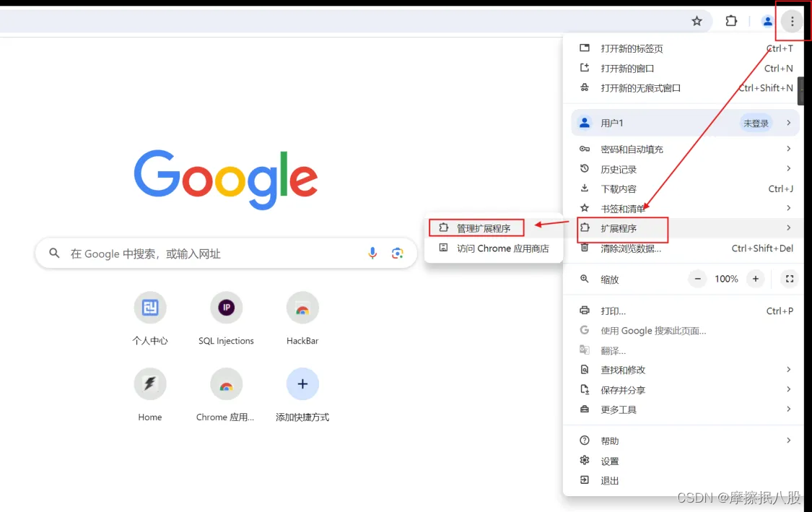This screenshot has height=512, width=812.
Task: Expand 帮助 submenu
Action: 685,441
